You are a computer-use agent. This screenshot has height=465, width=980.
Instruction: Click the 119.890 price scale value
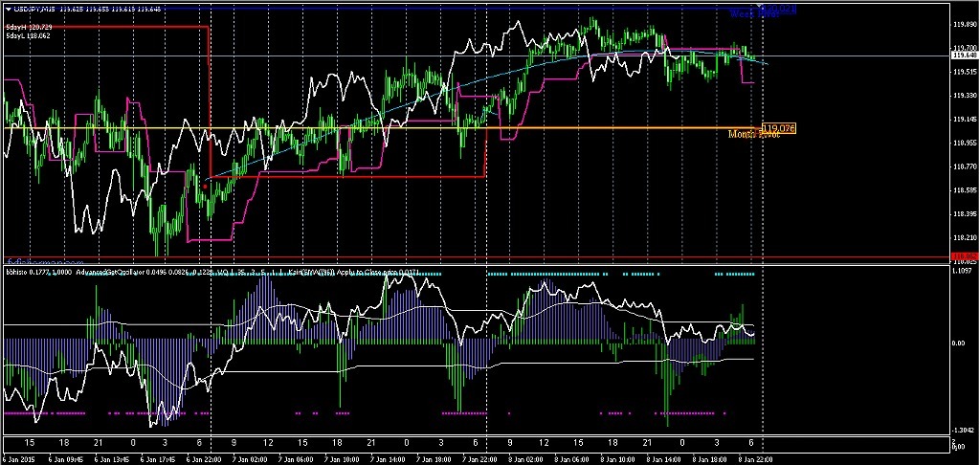966,26
